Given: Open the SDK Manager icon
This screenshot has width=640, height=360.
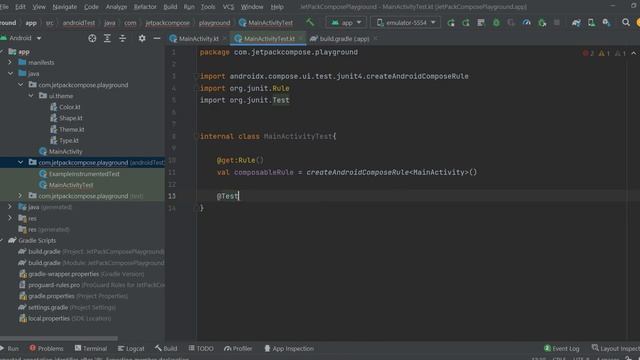Looking at the screenshot, I should click(607, 23).
